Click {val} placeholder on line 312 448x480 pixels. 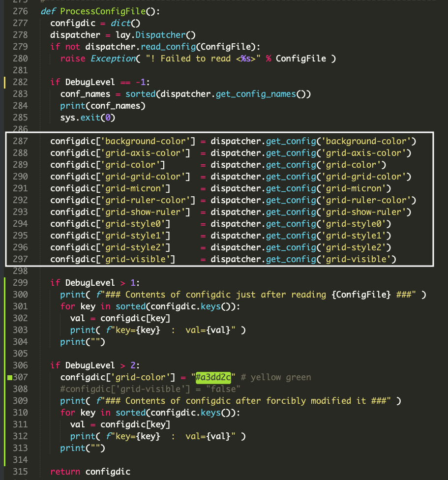tap(218, 436)
